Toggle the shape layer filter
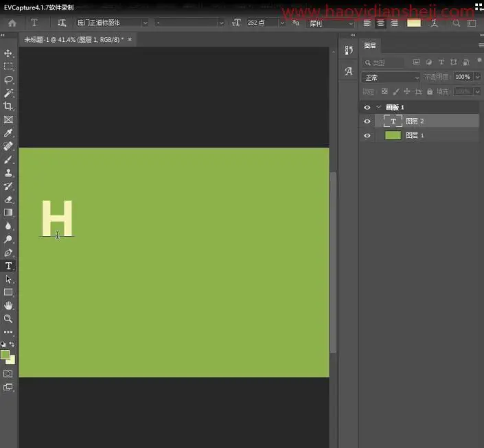This screenshot has width=484, height=448. click(x=453, y=62)
